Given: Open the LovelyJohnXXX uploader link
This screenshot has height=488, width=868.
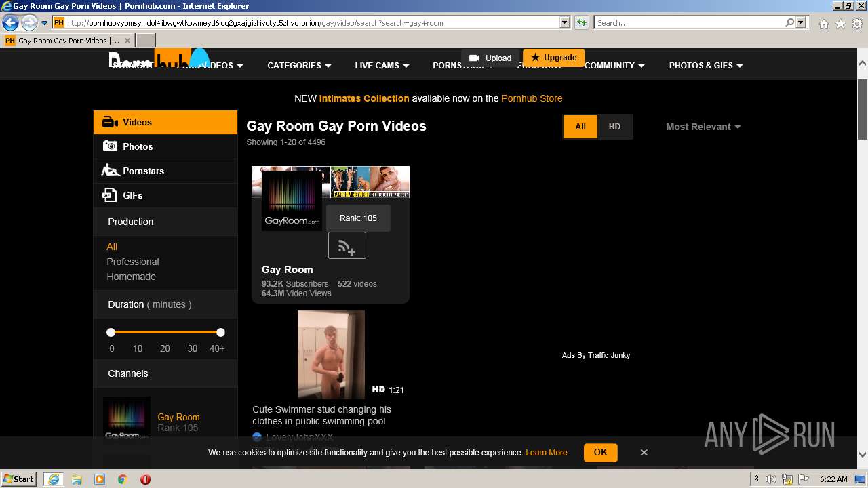Looking at the screenshot, I should click(300, 437).
